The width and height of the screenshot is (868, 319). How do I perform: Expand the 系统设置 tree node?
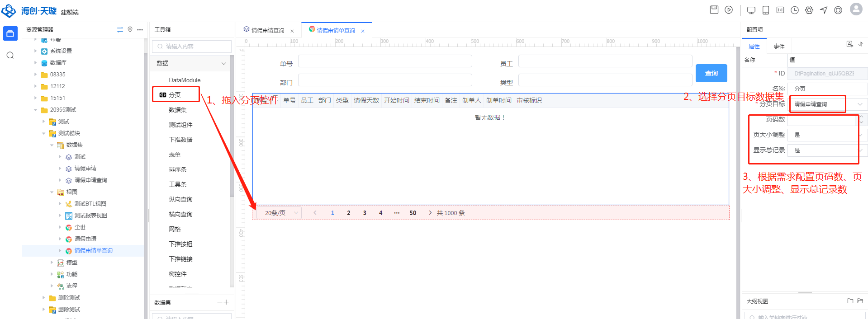tap(36, 51)
